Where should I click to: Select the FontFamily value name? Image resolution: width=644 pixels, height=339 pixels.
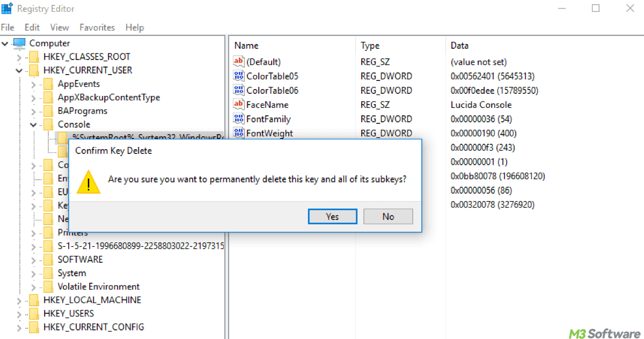tap(268, 119)
